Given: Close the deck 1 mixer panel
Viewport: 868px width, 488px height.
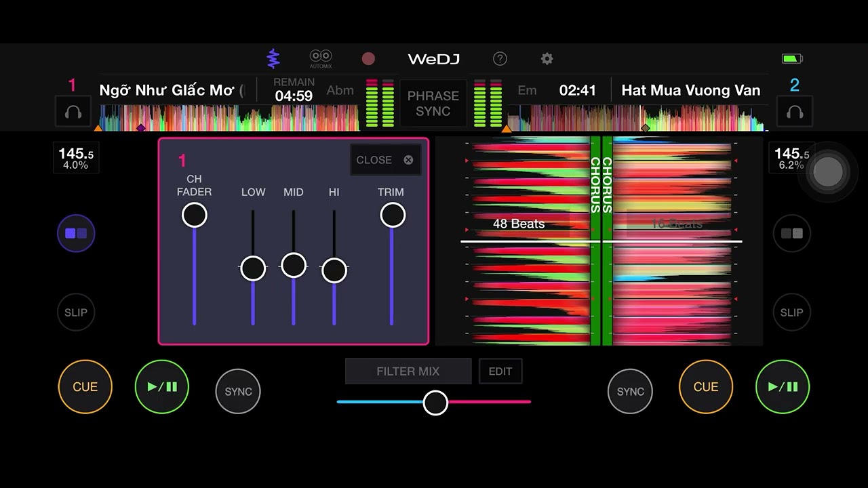Looking at the screenshot, I should pos(384,160).
